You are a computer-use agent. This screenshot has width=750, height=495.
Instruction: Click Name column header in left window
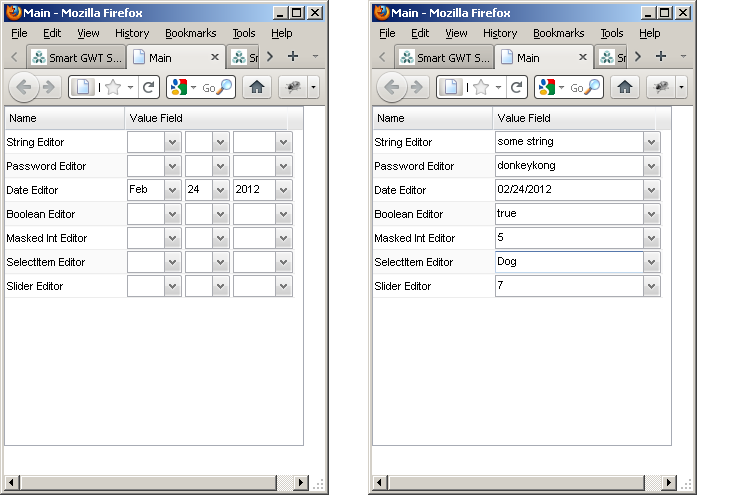coord(22,118)
